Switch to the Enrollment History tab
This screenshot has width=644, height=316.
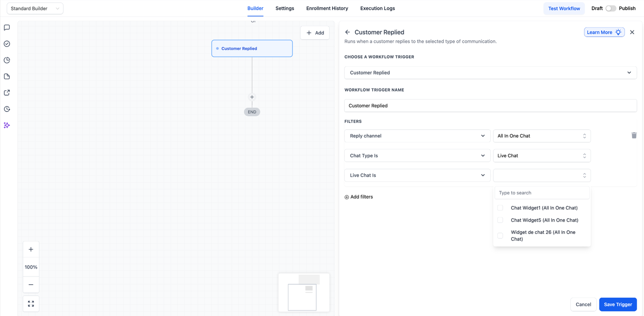[x=327, y=8]
